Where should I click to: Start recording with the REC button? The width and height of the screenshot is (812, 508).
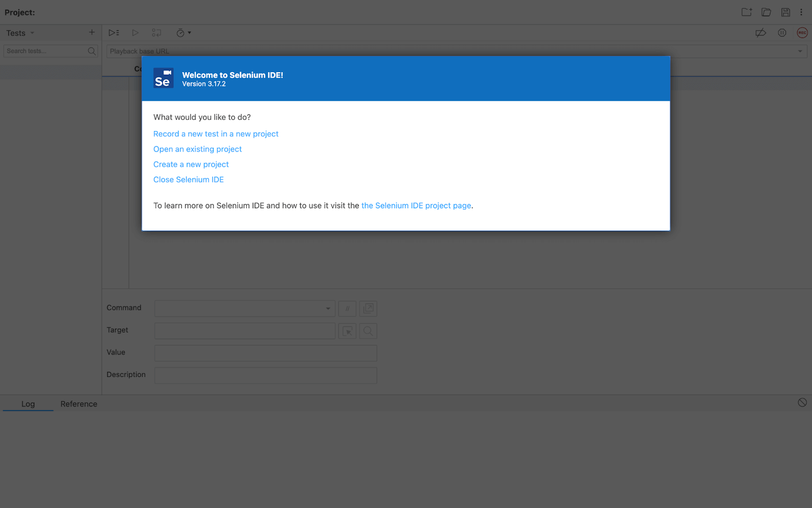pos(802,33)
